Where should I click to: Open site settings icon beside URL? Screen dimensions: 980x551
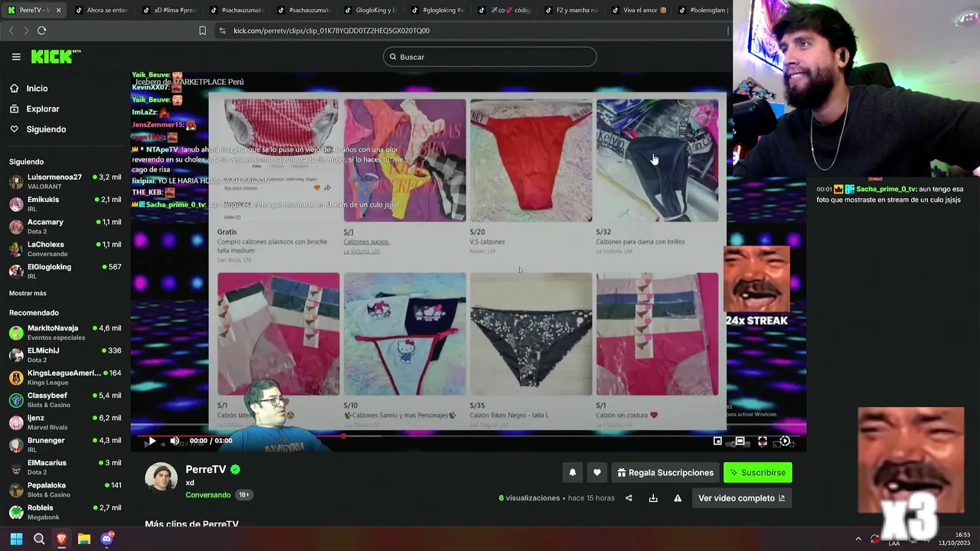point(222,31)
